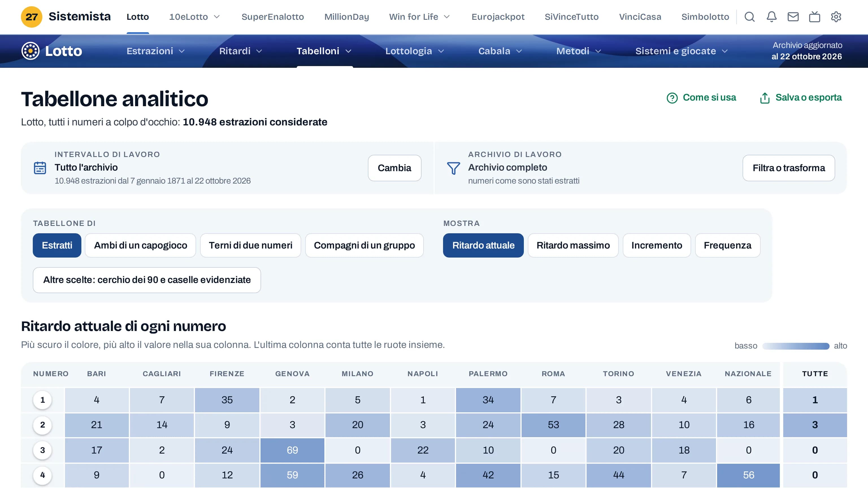
Task: Select Compagni di un gruppo option
Action: (364, 245)
